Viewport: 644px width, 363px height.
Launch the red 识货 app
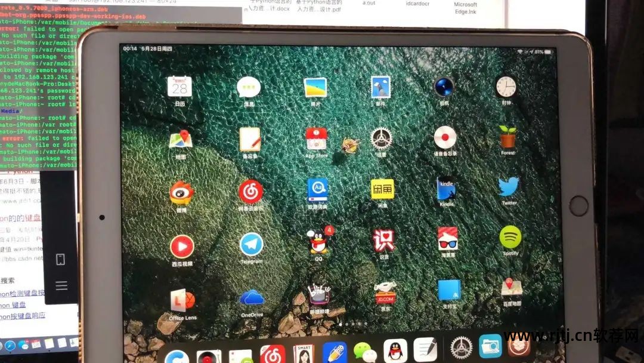click(x=383, y=240)
